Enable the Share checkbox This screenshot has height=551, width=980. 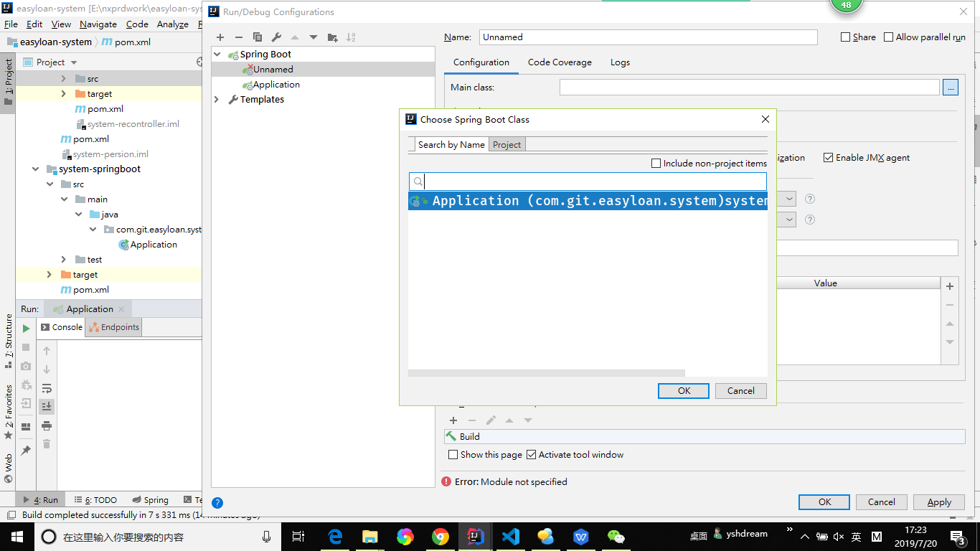(846, 37)
